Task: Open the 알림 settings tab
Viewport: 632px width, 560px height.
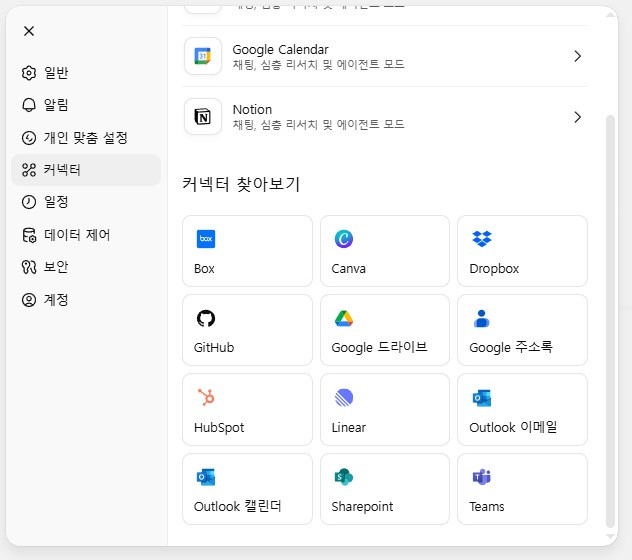Action: 85,105
